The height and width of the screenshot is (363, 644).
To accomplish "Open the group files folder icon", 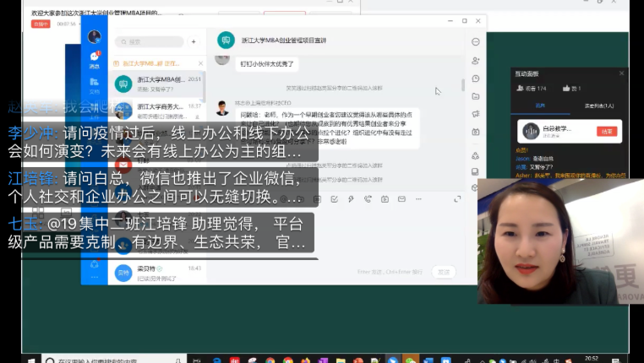I will click(476, 96).
